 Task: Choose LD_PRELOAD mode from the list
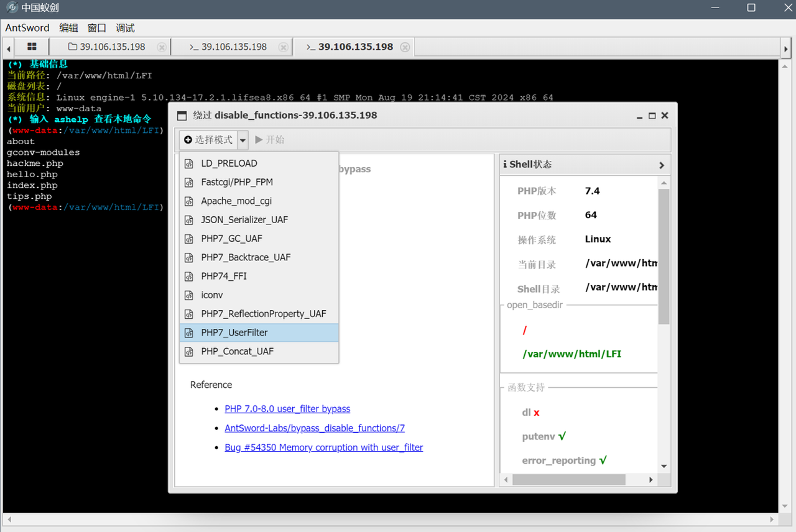point(259,163)
